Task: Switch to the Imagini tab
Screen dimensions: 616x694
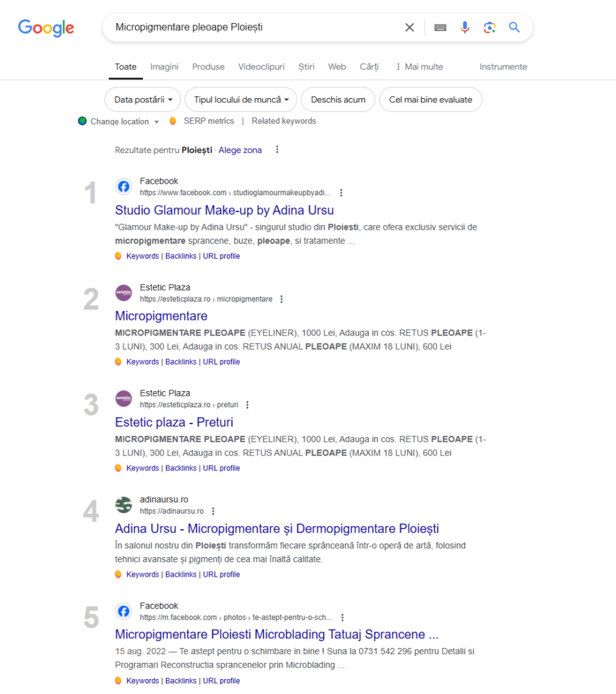Action: click(x=165, y=66)
